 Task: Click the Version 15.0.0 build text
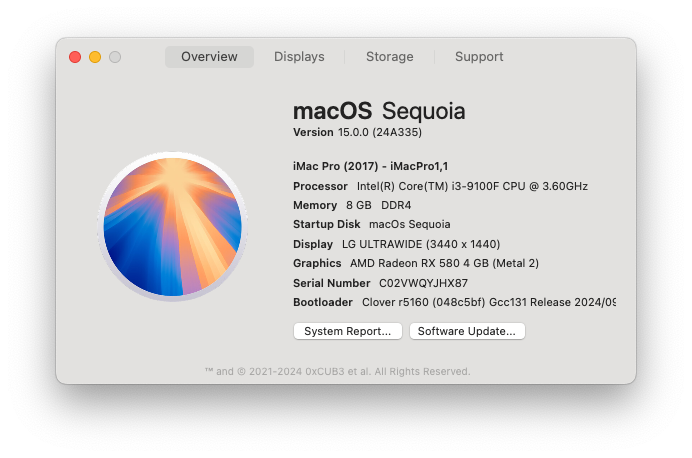point(357,132)
